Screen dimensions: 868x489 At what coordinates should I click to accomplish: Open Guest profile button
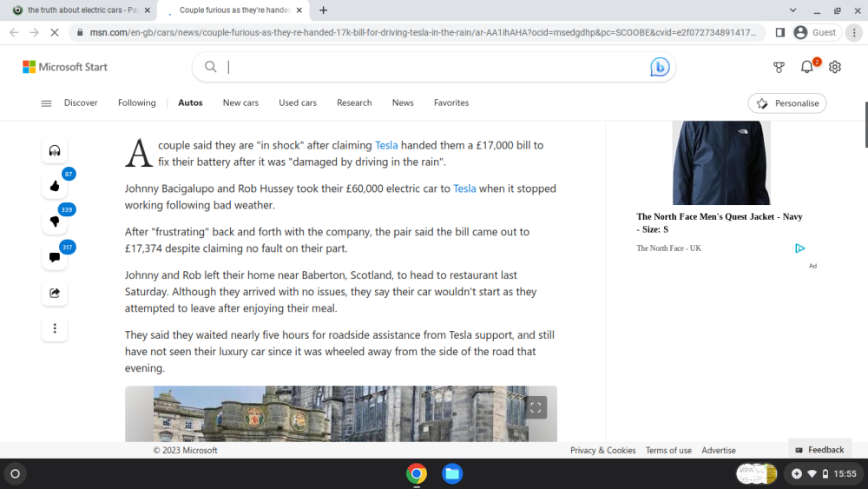817,33
